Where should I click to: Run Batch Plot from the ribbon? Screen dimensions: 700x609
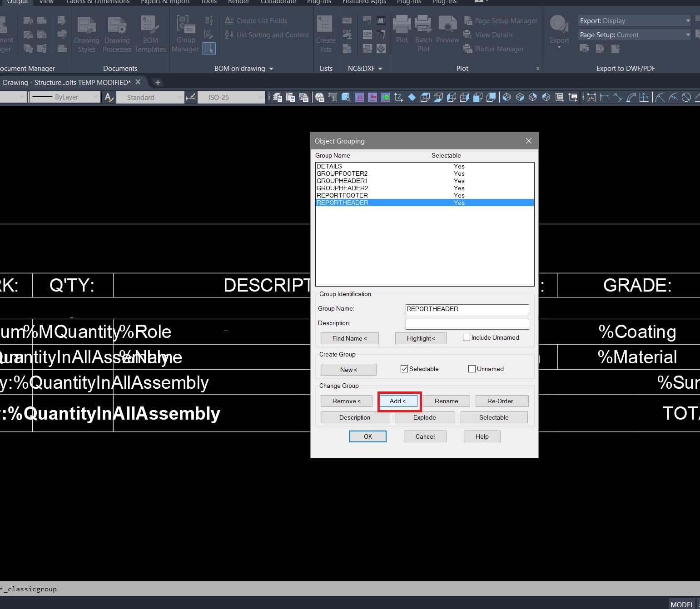point(423,34)
